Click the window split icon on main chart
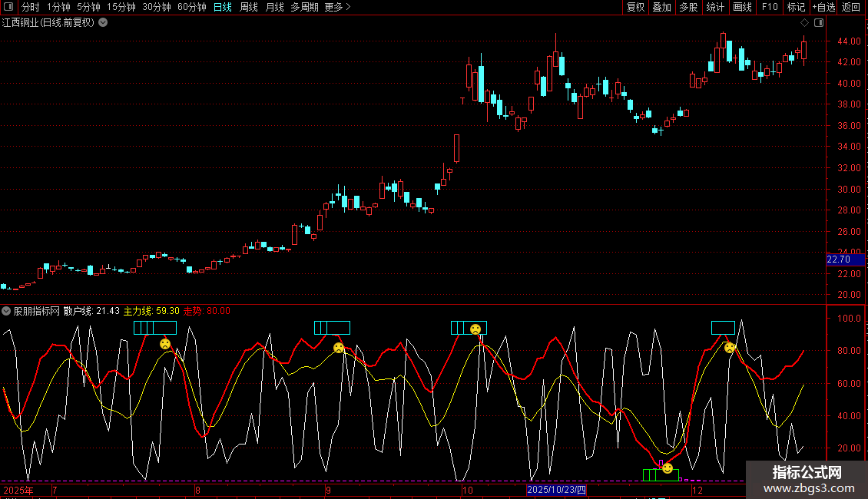This screenshot has height=499, width=868. 819,23
